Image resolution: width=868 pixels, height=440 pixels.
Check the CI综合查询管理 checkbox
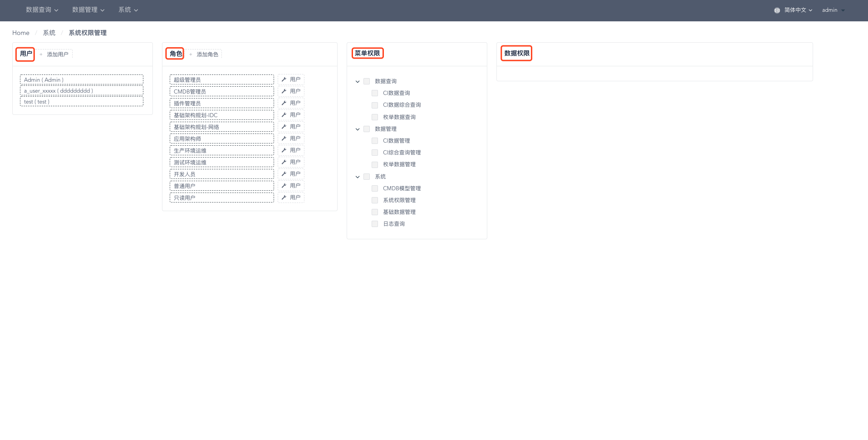(375, 153)
